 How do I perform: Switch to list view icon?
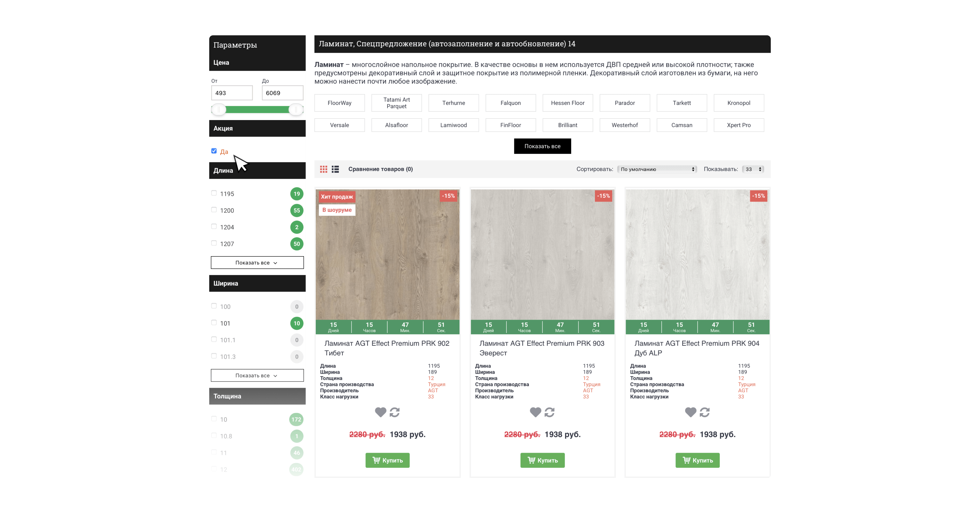pos(335,169)
